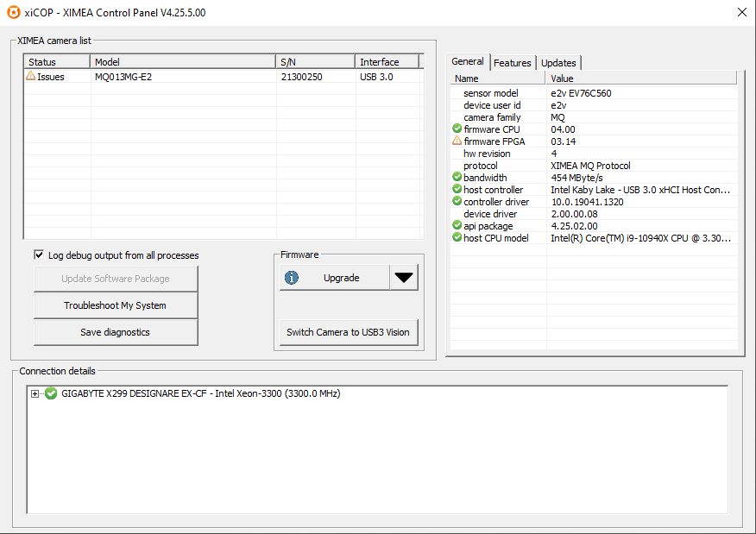Select the MQ013MG-E2 camera model cell
The height and width of the screenshot is (534, 756).
[x=123, y=77]
